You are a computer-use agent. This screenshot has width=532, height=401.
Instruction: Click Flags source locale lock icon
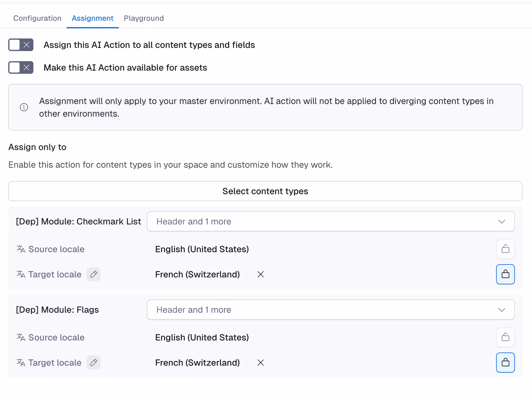(506, 337)
